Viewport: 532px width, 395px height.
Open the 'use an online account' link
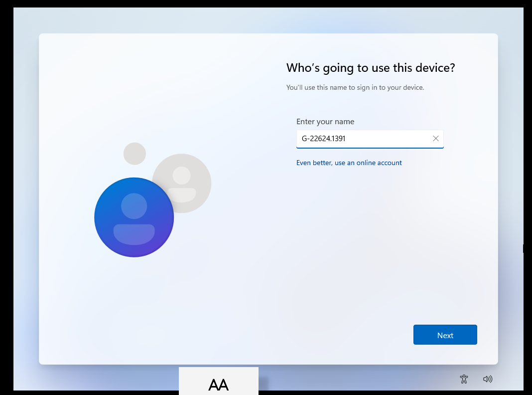coord(349,163)
